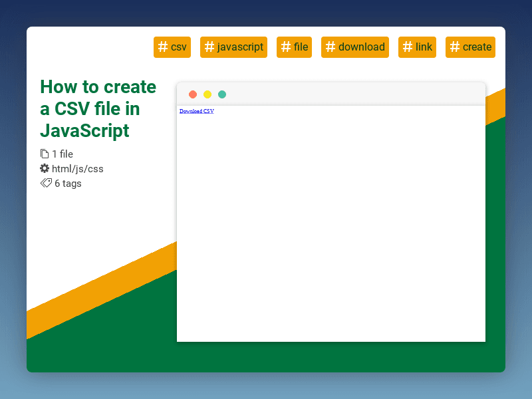Click the green dot in the browser mockup
Image resolution: width=532 pixels, height=399 pixels.
tap(221, 94)
